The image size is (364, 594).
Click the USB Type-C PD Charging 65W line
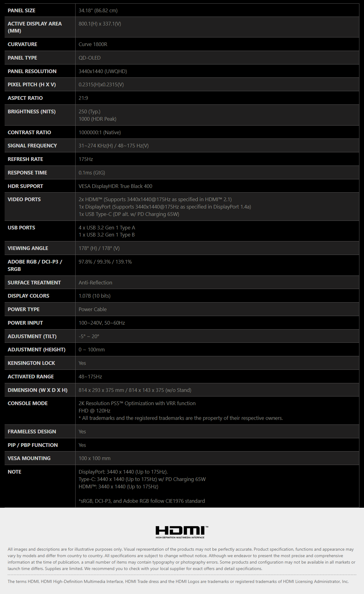click(x=129, y=214)
